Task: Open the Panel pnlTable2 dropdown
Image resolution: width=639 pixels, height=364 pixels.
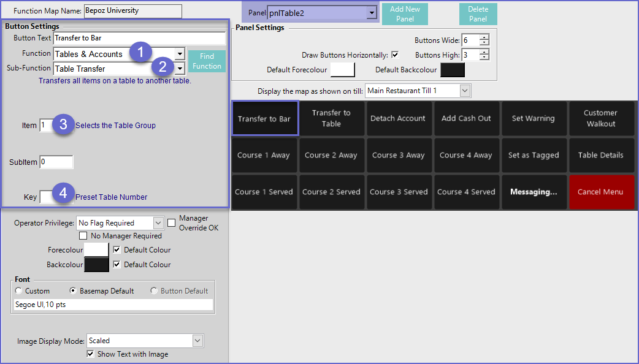Action: pos(371,13)
